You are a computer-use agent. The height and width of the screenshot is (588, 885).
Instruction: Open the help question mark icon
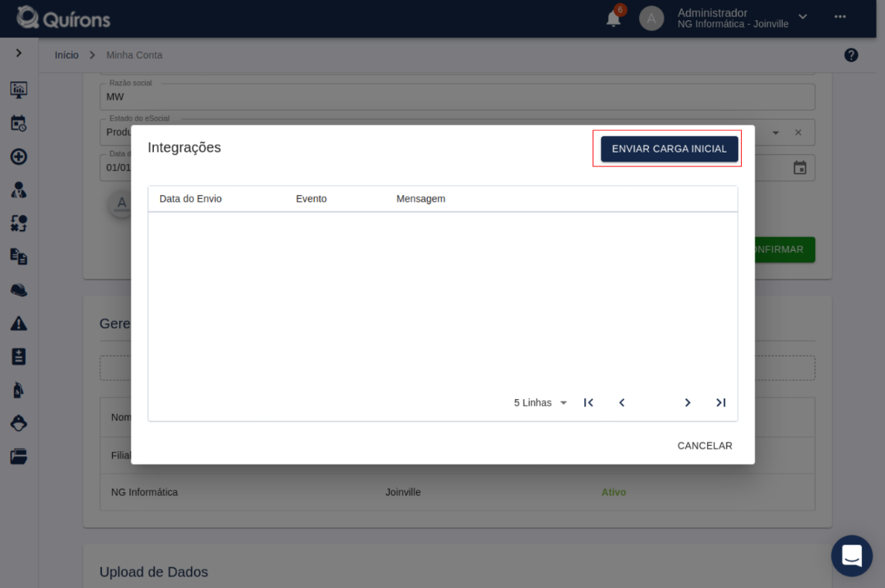coord(850,55)
